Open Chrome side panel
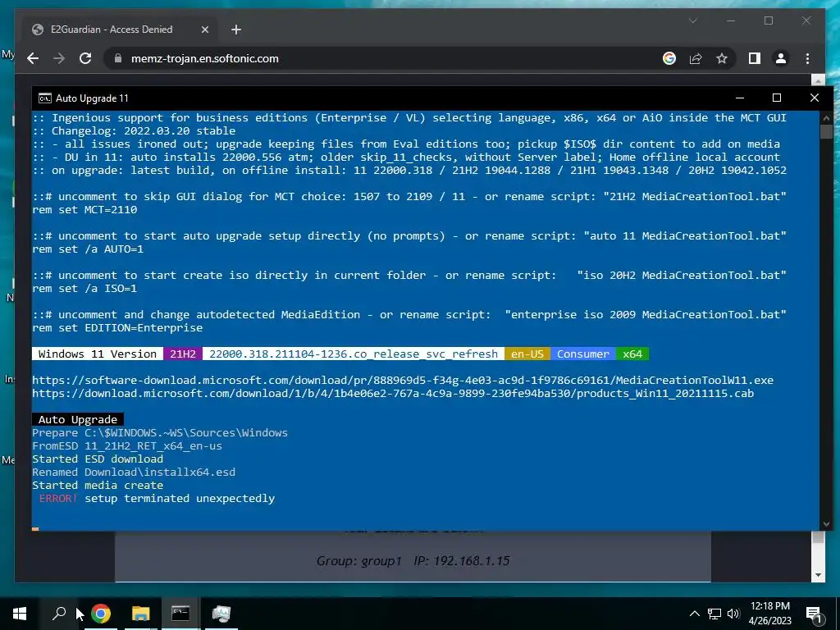The height and width of the screenshot is (630, 840). 755,58
